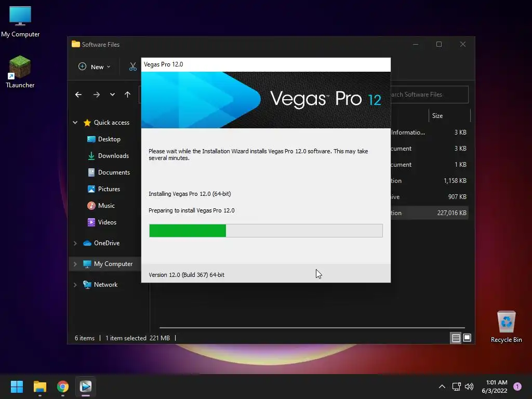Viewport: 532px width, 399px height.
Task: Open My Computer desktop icon
Action: tap(20, 22)
